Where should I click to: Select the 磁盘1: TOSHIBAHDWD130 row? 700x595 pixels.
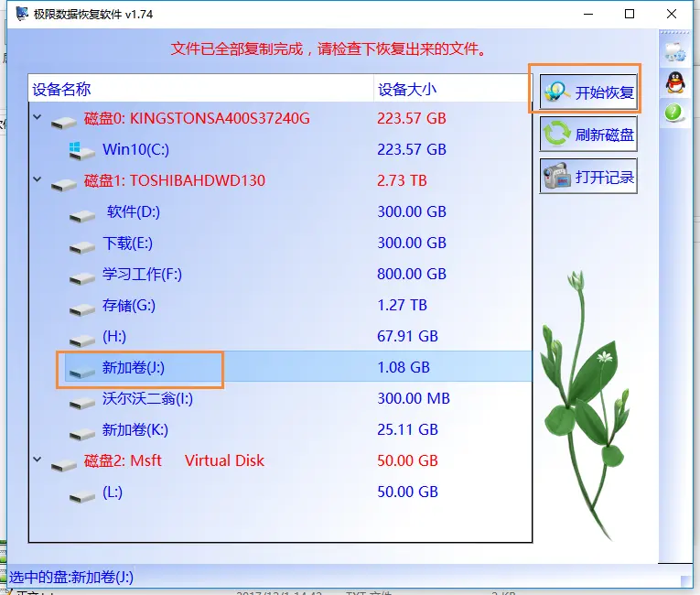pos(280,180)
